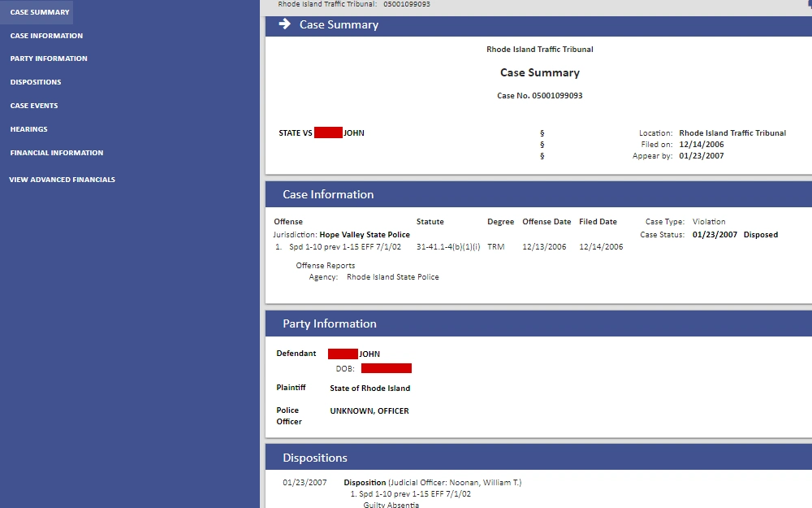The height and width of the screenshot is (508, 812).
Task: Select case number 05001099093 in summary
Action: [x=557, y=95]
